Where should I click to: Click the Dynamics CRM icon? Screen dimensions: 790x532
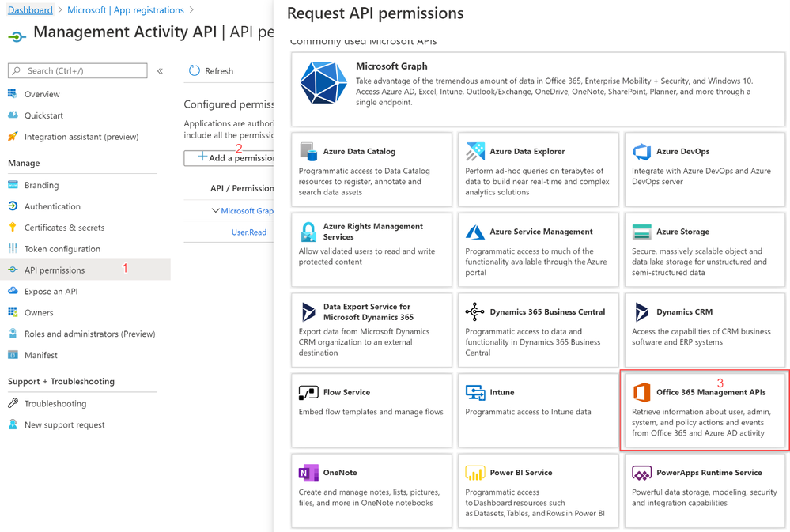(x=641, y=311)
